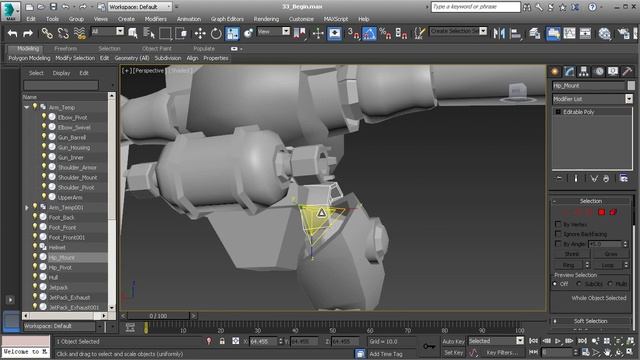Open the Motion command panel tab
Image resolution: width=640 pixels, height=360 pixels.
[599, 72]
